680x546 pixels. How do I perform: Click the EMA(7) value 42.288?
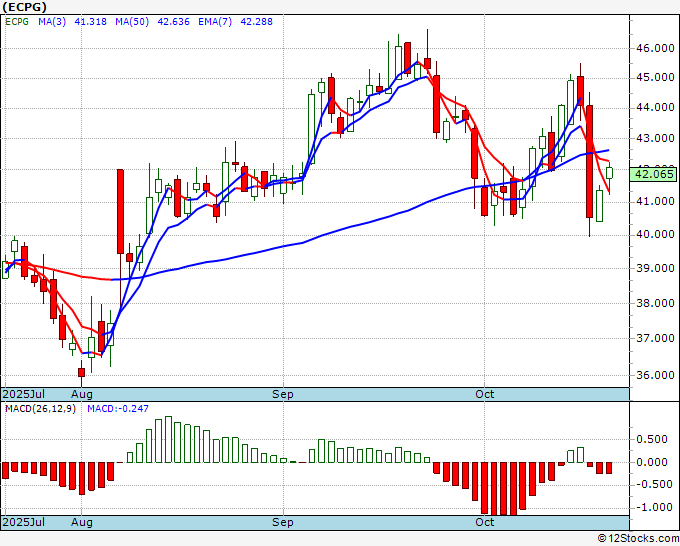(x=256, y=22)
